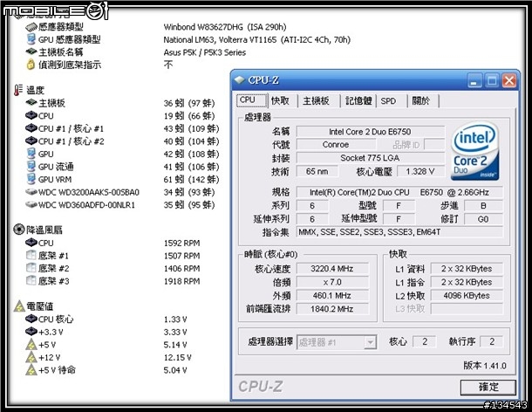The width and height of the screenshot is (532, 412).
Task: Click the 版本 1.41.0 version label
Action: click(485, 366)
